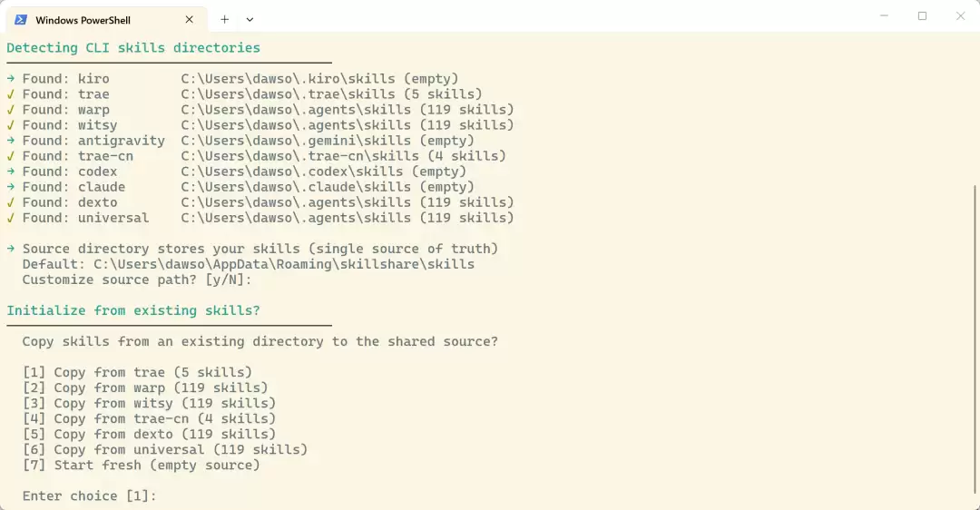Click the arrow icon beside kiro
Screen dimensions: 980x510
tap(11, 79)
